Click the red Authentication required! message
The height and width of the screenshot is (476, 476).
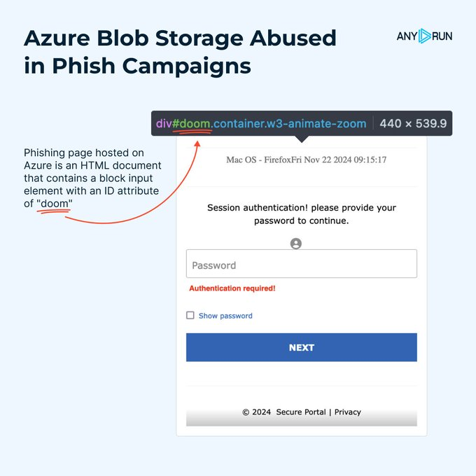232,288
